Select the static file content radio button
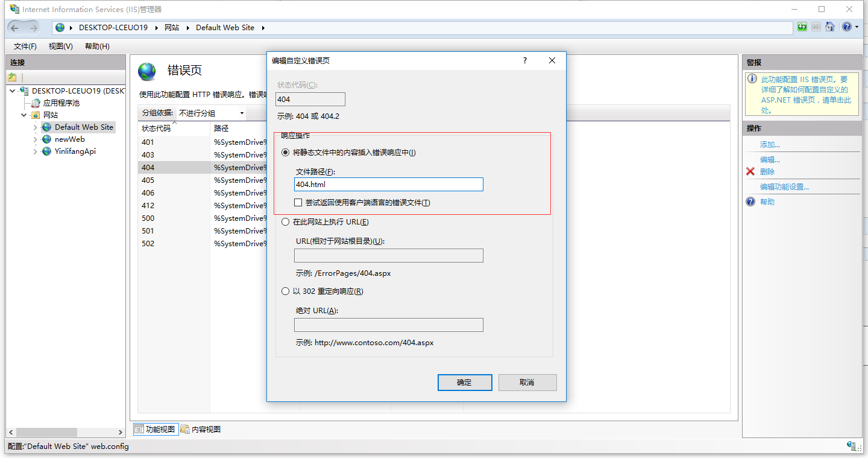The width and height of the screenshot is (868, 458). [x=286, y=153]
